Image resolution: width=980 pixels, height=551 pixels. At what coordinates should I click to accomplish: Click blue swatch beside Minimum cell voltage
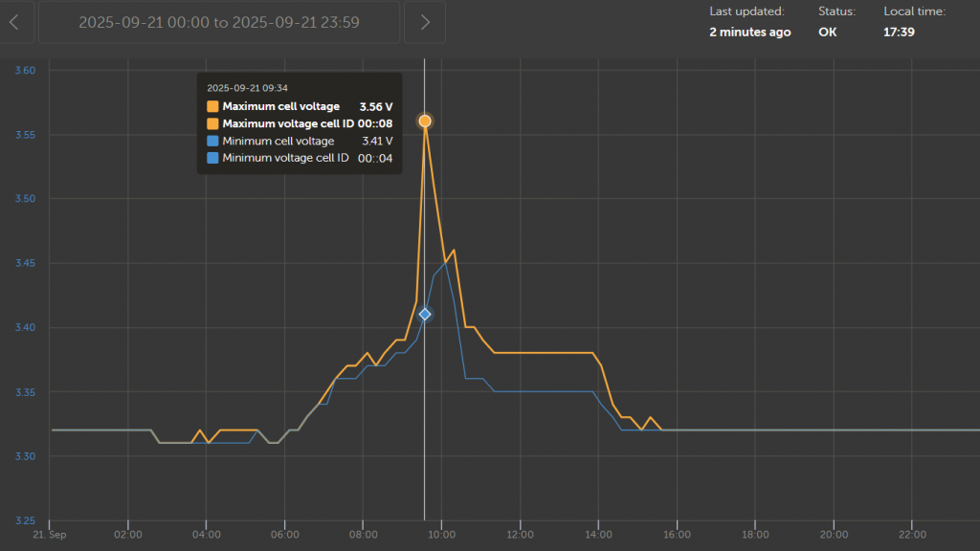click(x=212, y=141)
